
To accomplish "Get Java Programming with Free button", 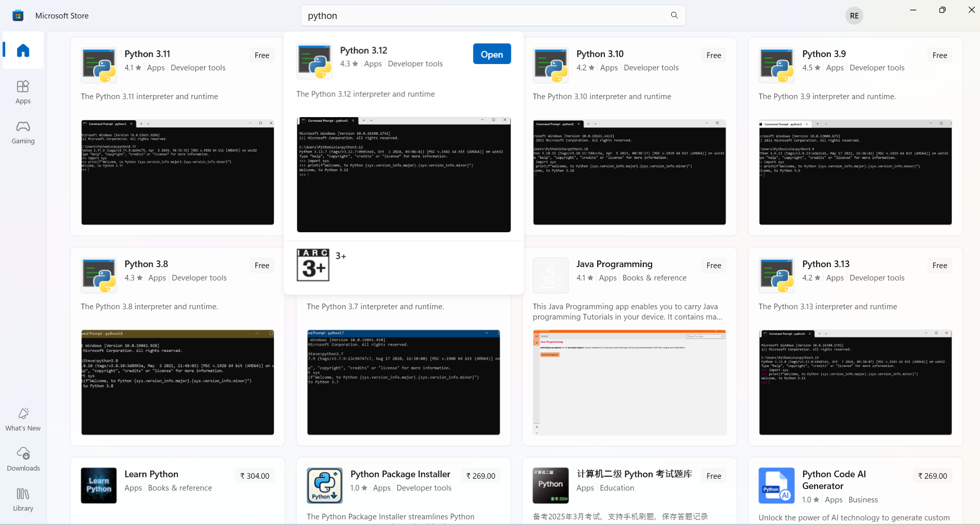I will [x=714, y=266].
